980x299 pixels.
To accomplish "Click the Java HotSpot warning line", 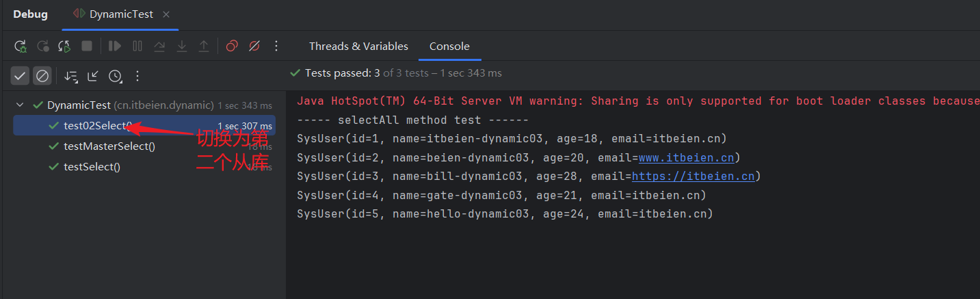I will [x=637, y=101].
